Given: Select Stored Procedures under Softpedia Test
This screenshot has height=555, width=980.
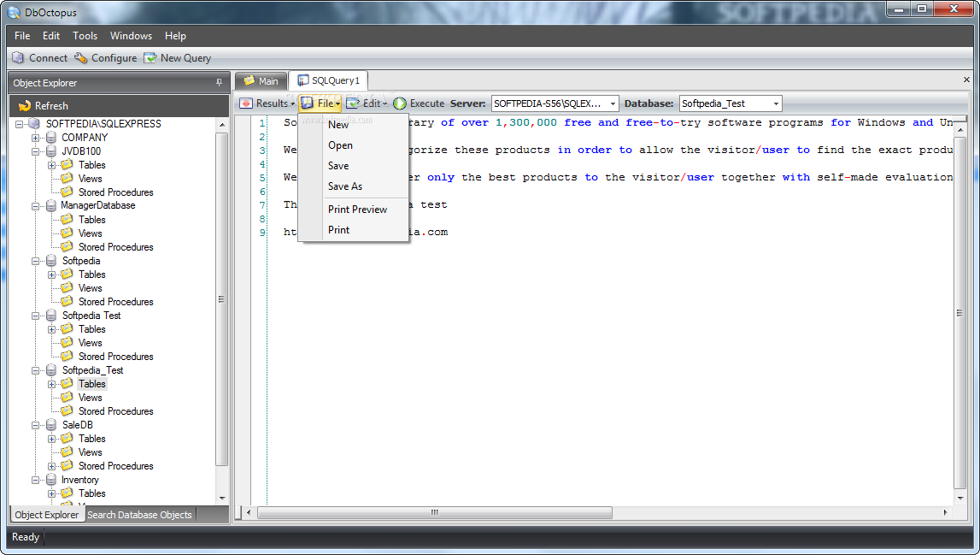Looking at the screenshot, I should [x=115, y=356].
